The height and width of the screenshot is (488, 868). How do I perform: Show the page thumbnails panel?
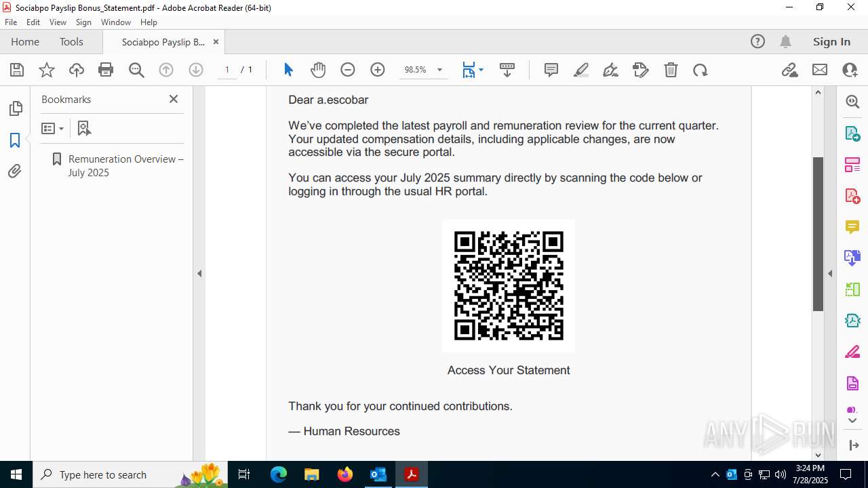[15, 108]
